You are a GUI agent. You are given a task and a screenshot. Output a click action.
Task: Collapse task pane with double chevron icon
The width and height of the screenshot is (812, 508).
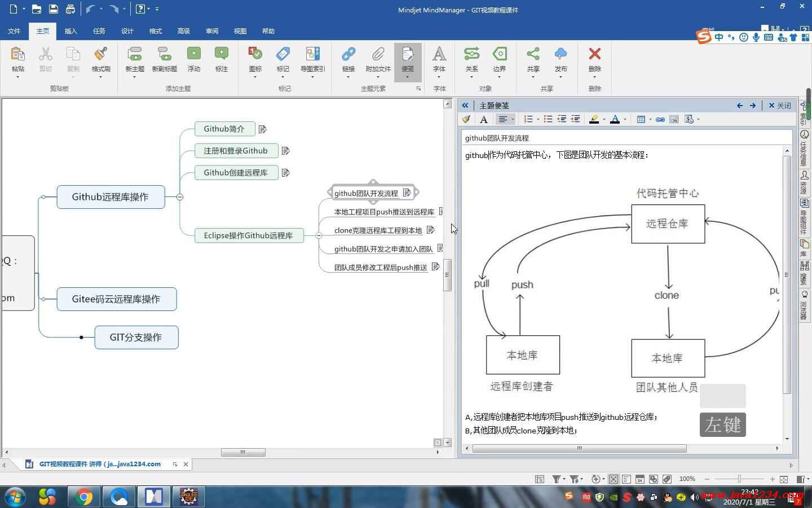click(465, 106)
